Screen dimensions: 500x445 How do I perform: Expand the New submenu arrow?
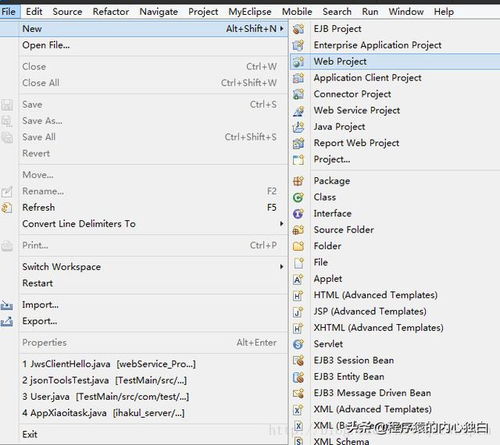point(282,29)
